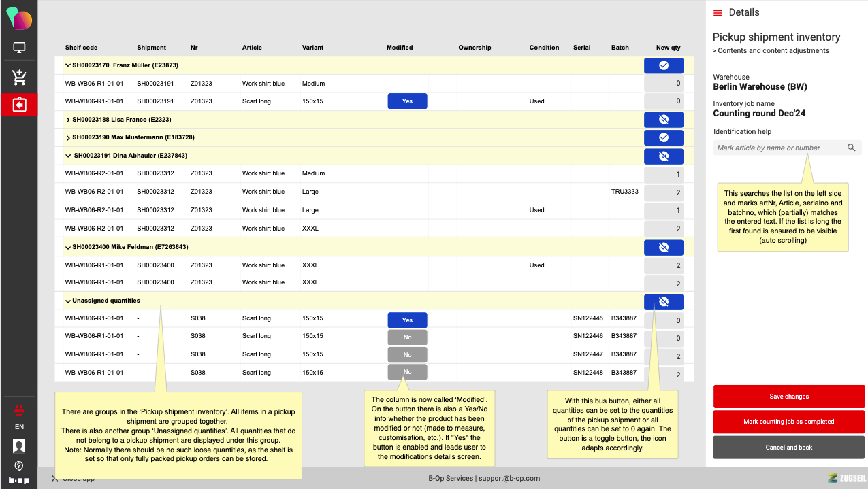This screenshot has height=489, width=868.
Task: Toggle quantities button for Unassigned quantities group
Action: click(663, 301)
